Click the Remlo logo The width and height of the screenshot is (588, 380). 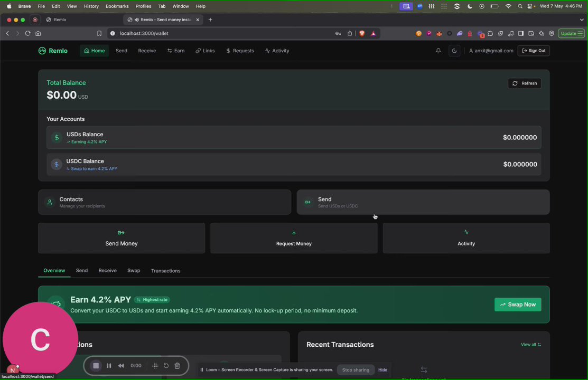53,51
